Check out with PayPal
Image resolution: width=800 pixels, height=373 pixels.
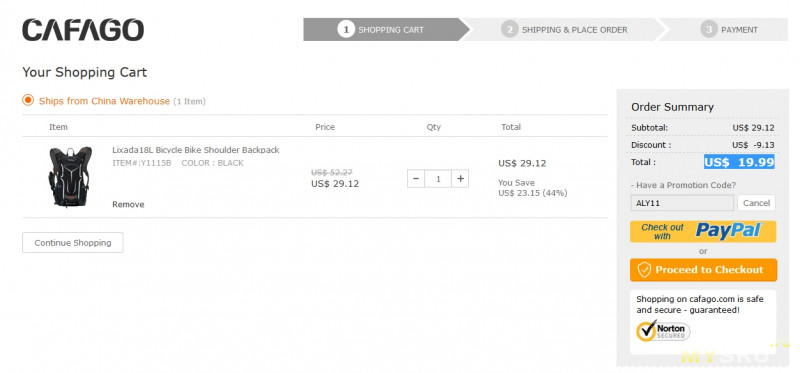click(x=703, y=232)
